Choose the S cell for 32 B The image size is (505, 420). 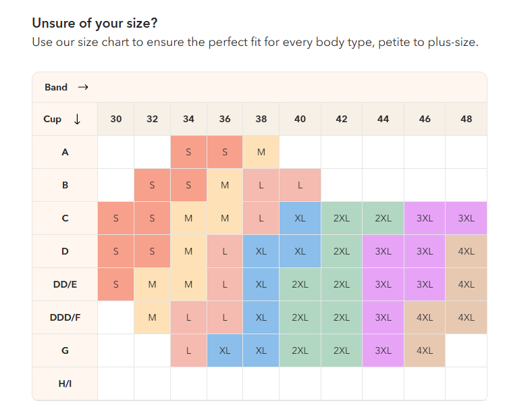tap(152, 185)
